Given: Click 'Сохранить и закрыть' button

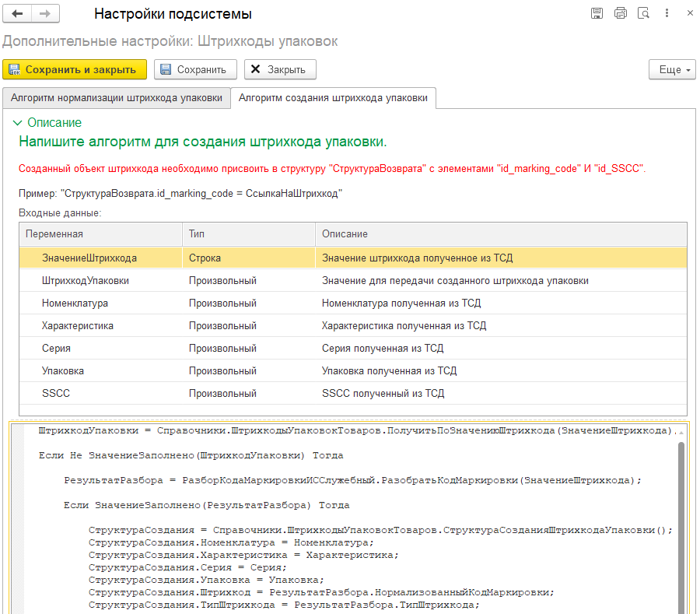Looking at the screenshot, I should 75,70.
